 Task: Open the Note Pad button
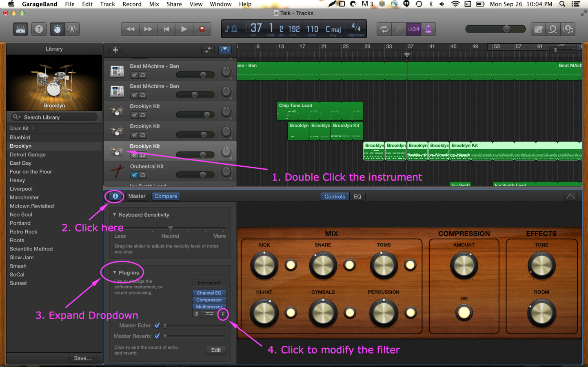click(x=538, y=29)
